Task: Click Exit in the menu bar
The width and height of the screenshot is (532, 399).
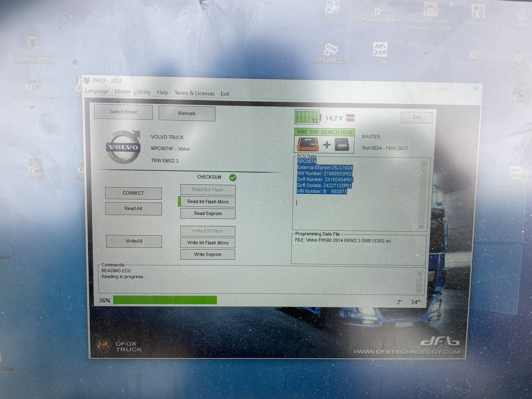Action: [225, 94]
